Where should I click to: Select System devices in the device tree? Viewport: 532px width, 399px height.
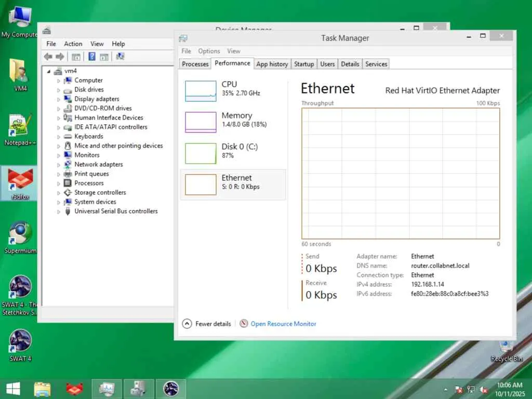95,202
